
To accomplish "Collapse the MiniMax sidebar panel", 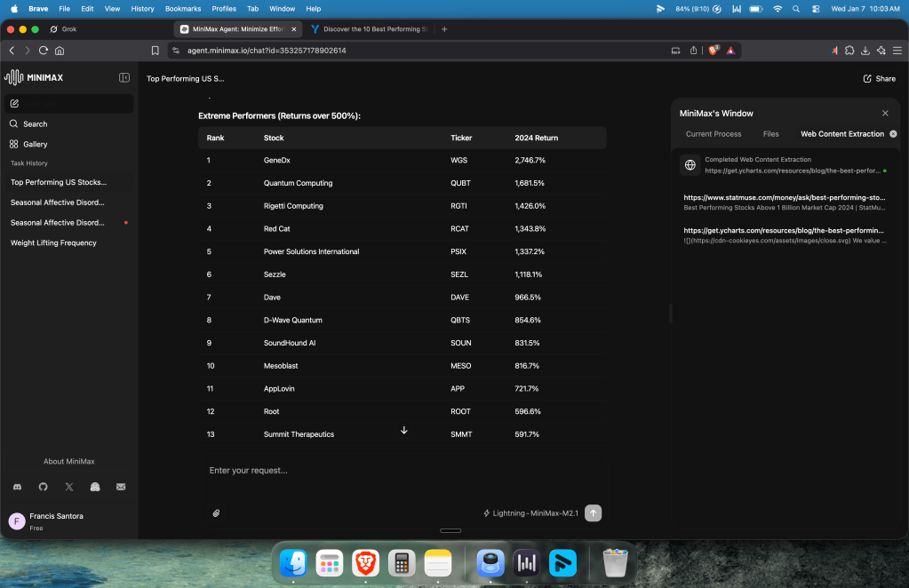I will point(124,78).
